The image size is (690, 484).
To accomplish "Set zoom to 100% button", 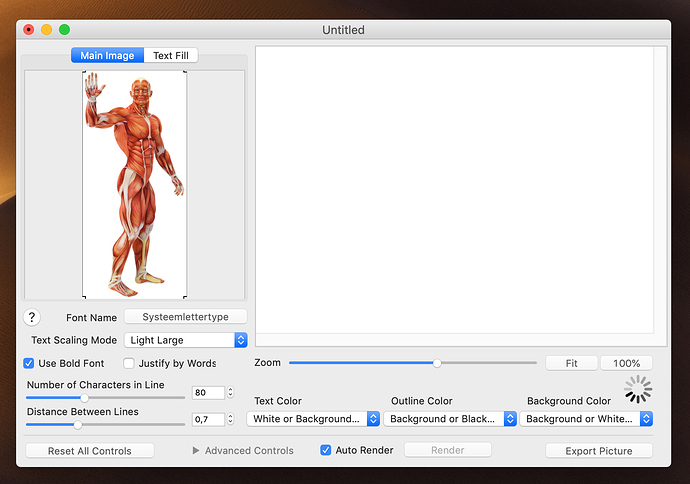I will tap(626, 363).
